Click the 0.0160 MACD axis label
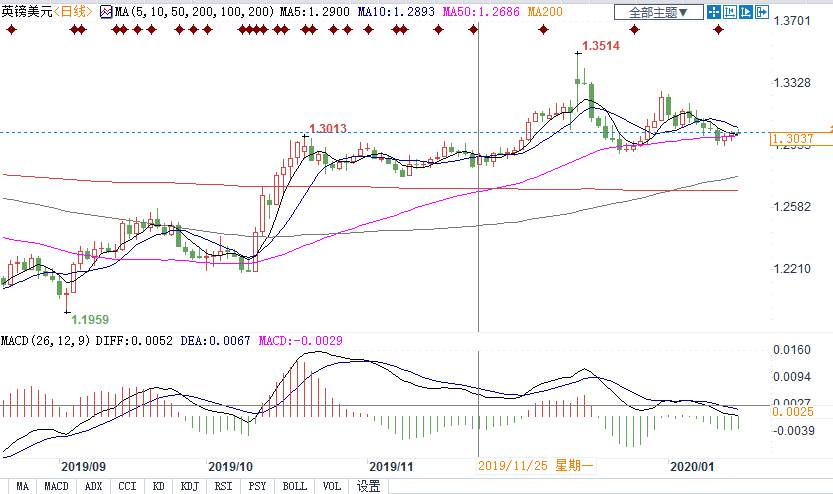Screen dimensions: 833x494 792,350
